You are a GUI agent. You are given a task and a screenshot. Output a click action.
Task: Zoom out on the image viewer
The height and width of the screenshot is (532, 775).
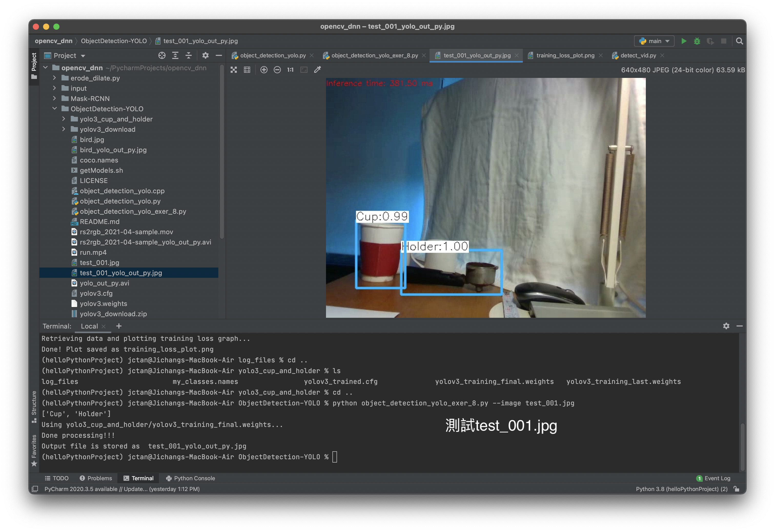277,70
